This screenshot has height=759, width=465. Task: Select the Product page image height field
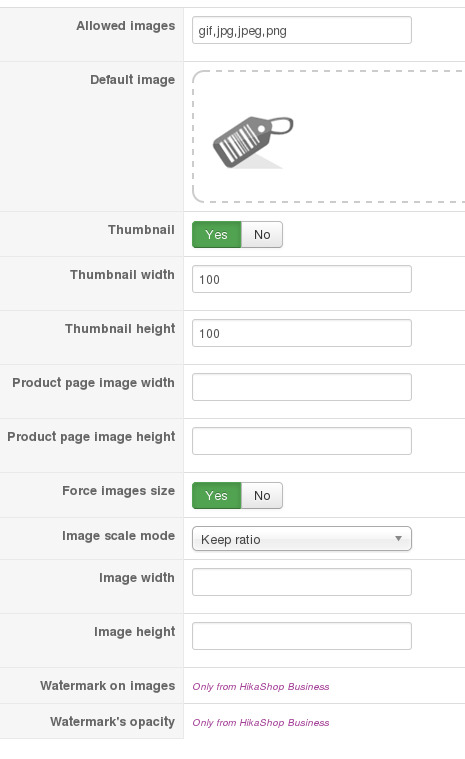[302, 441]
